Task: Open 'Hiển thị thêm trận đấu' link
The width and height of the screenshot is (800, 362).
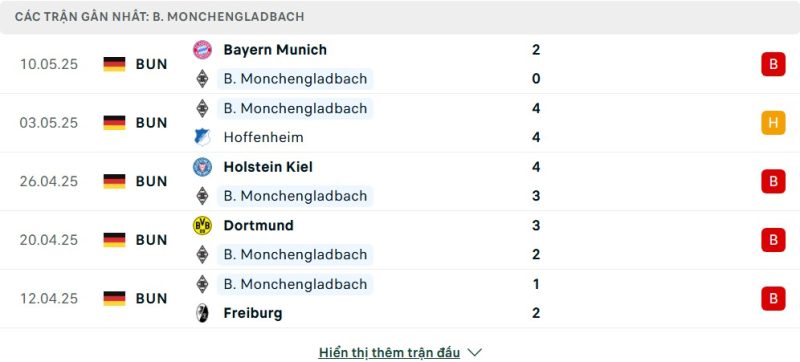Action: click(x=389, y=352)
